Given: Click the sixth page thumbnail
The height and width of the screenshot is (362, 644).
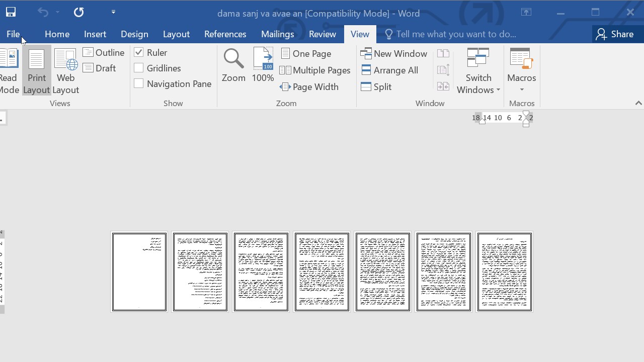Looking at the screenshot, I should click(444, 271).
